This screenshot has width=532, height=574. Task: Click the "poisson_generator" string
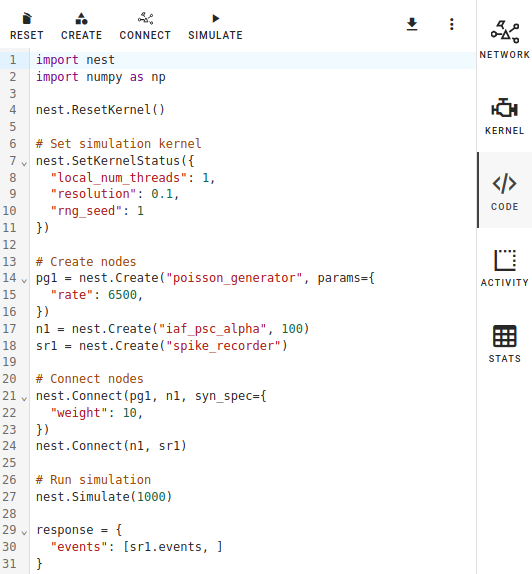(x=234, y=278)
